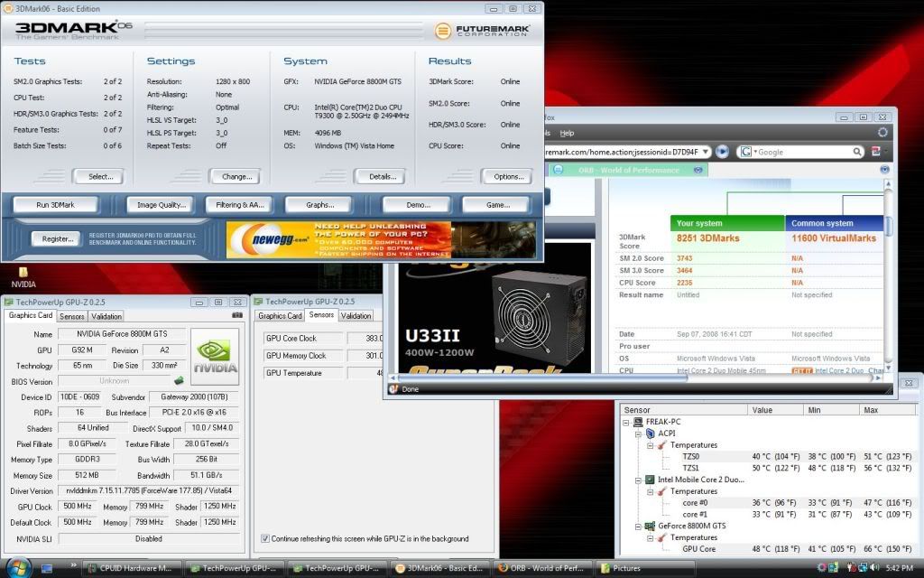Click the red bookmark toolbar icon in Firefox
Viewport: 924px width, 578px height.
875,152
